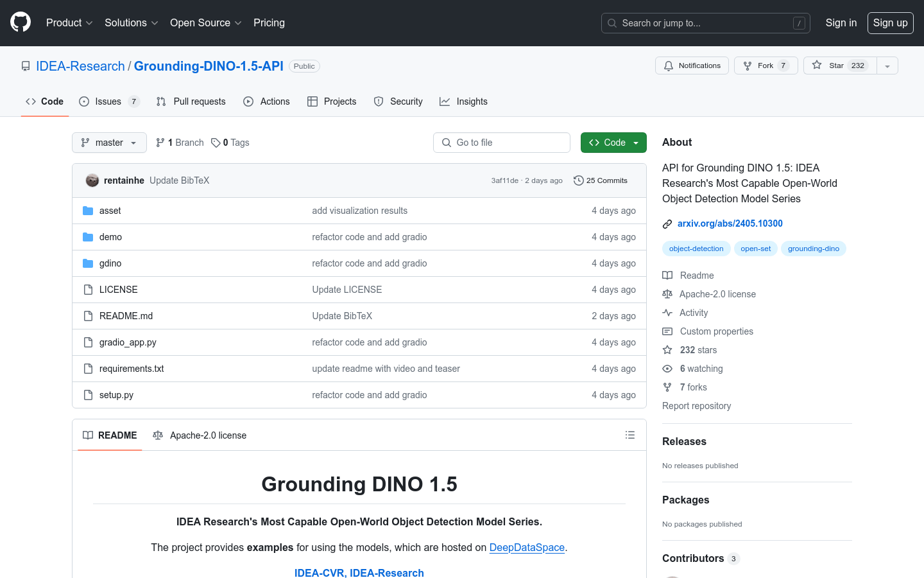Expand the Solutions dropdown
The image size is (924, 578).
click(131, 22)
